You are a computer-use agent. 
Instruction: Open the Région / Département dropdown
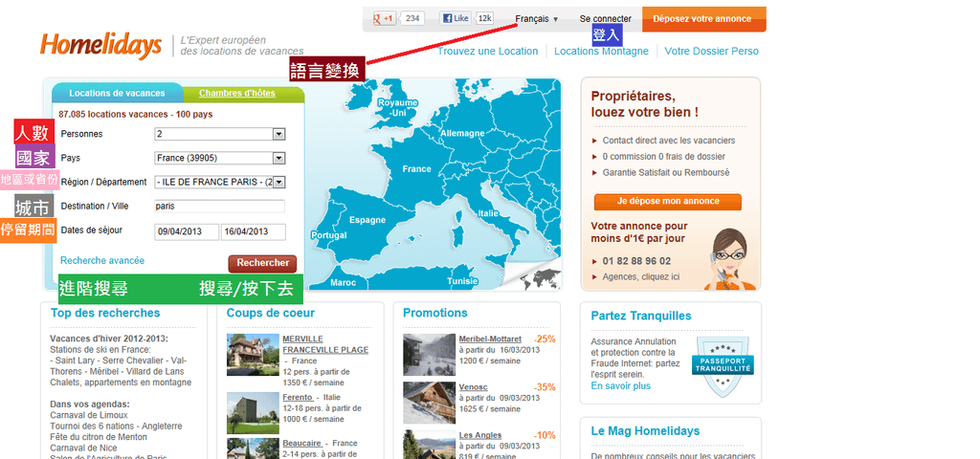point(220,182)
